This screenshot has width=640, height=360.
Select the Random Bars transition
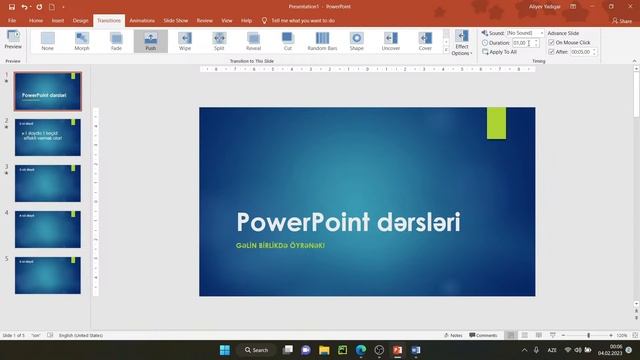(322, 41)
